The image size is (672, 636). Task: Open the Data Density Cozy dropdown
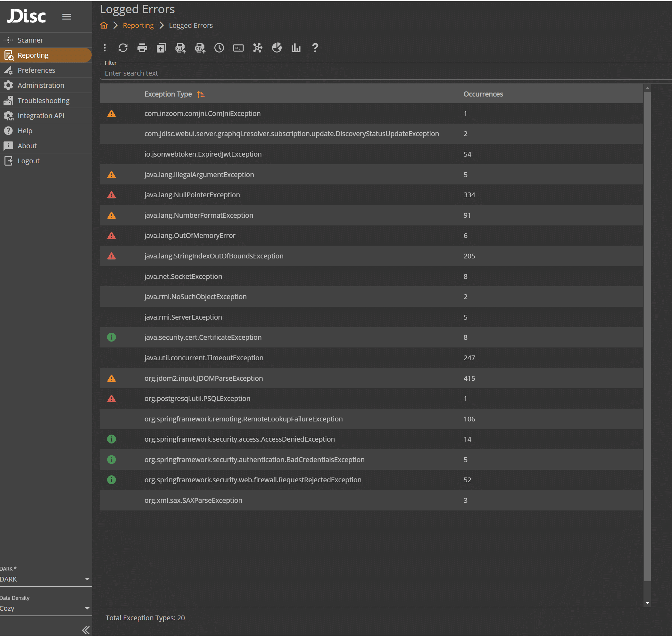point(46,608)
